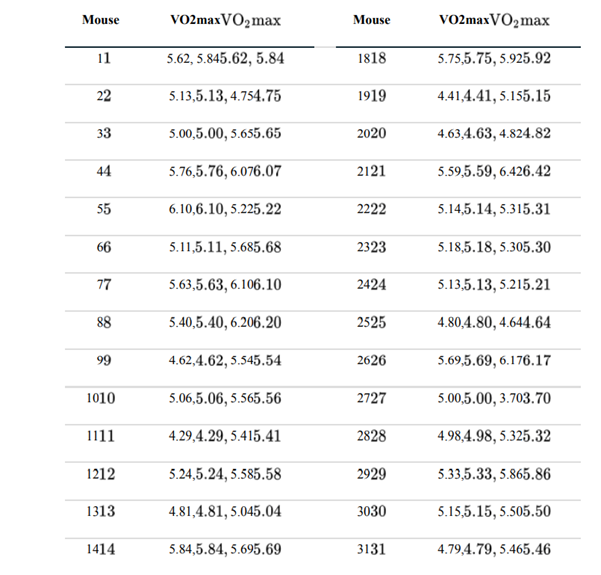The width and height of the screenshot is (601, 575).
Task: Select the mouse number cell reading 1818
Action: (x=372, y=59)
